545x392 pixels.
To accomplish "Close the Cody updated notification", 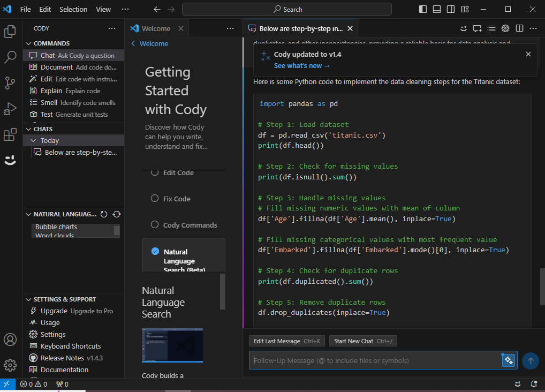I will pos(528,54).
